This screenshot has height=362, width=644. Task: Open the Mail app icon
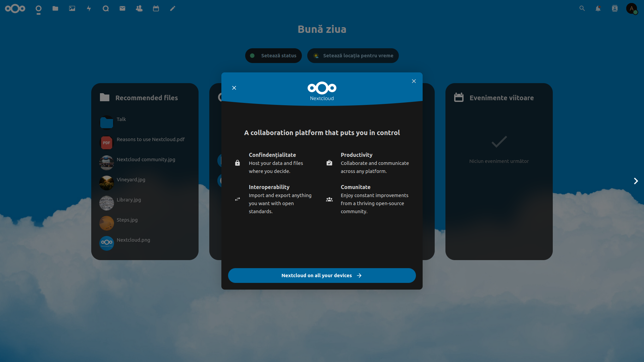coord(122,8)
